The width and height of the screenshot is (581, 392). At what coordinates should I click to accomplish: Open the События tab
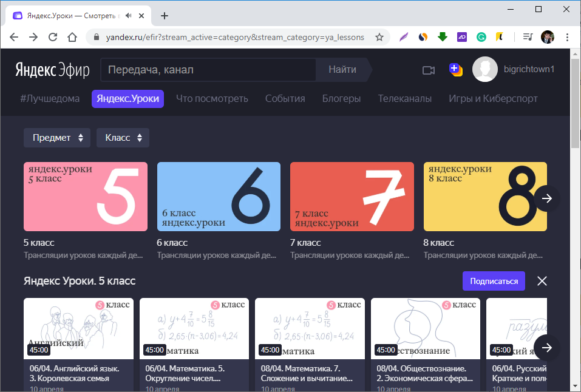tap(285, 98)
